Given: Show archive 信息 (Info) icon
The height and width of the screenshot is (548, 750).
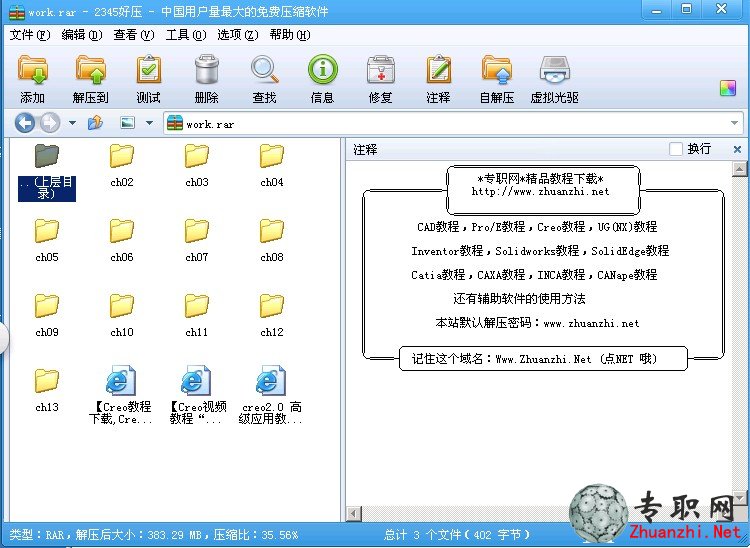Looking at the screenshot, I should tap(322, 78).
